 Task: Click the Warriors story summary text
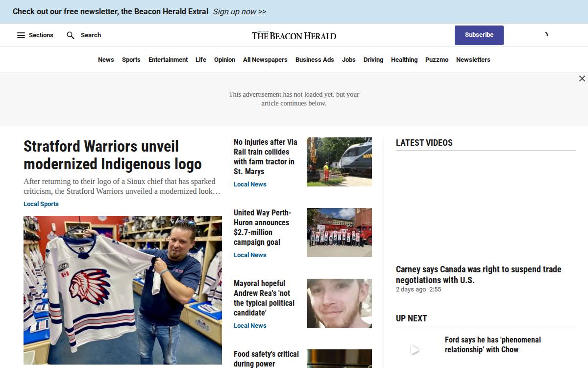(x=122, y=186)
